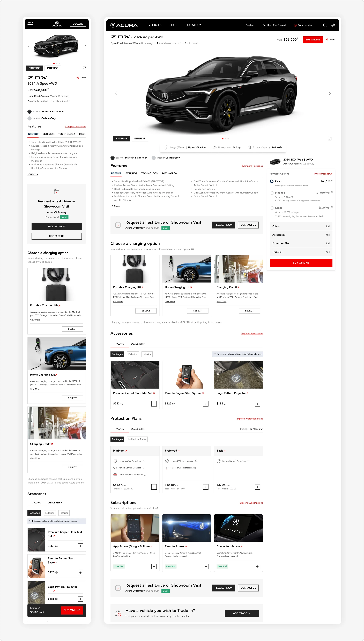Click the mobile gallery fullscreen expand icon
The image size is (364, 641).
pyautogui.click(x=85, y=68)
